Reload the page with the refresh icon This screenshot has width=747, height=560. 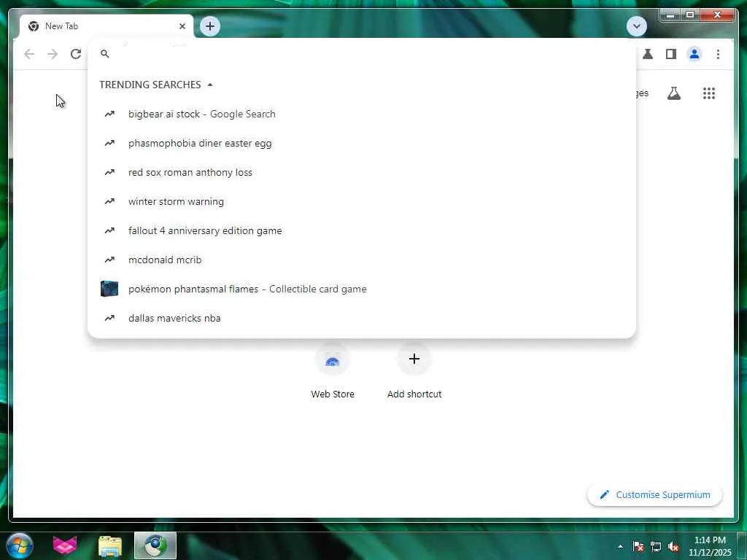(x=76, y=54)
